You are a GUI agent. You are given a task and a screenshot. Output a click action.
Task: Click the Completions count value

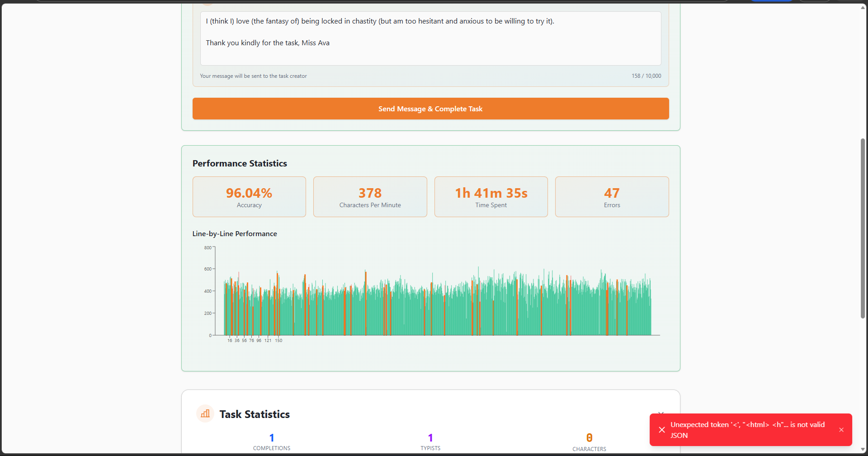point(272,437)
